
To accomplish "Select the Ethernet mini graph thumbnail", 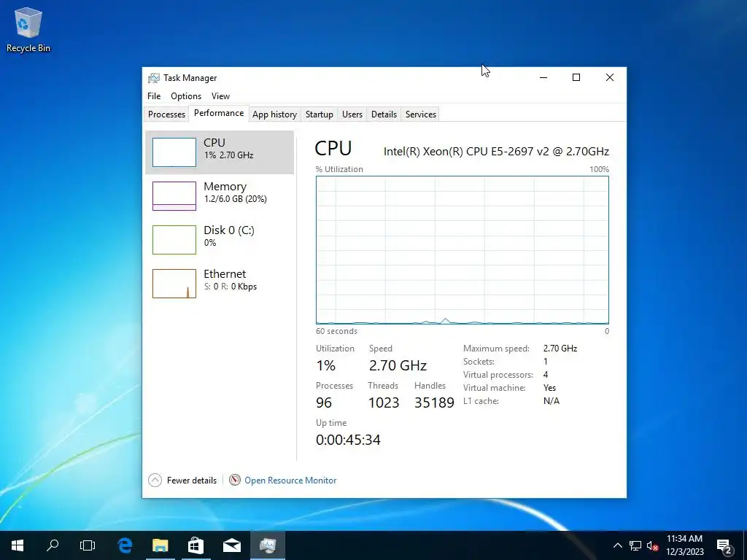I will (174, 284).
